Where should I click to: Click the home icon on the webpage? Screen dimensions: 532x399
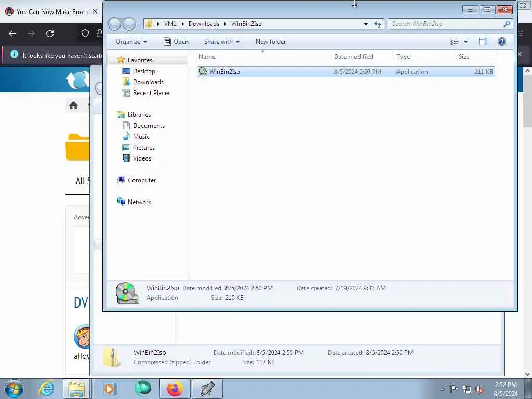pyautogui.click(x=73, y=105)
